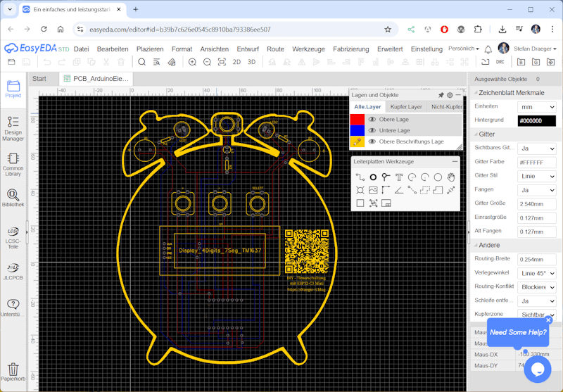Screen dimensions: 563x392
Task: Toggle visibility of Untere Lage layer
Action: [x=372, y=130]
